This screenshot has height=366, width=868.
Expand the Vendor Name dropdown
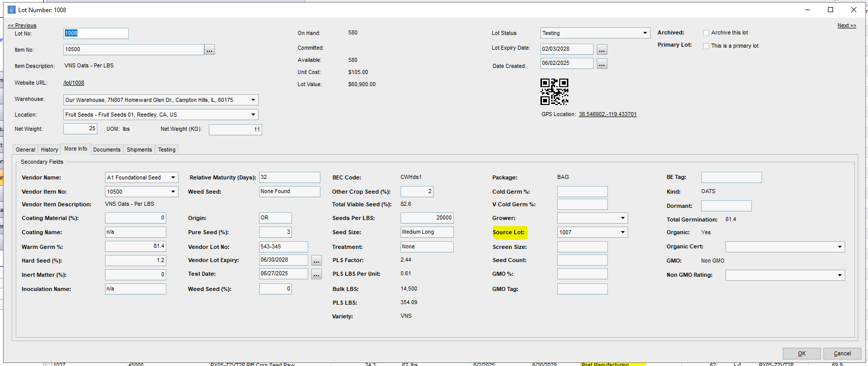click(173, 177)
